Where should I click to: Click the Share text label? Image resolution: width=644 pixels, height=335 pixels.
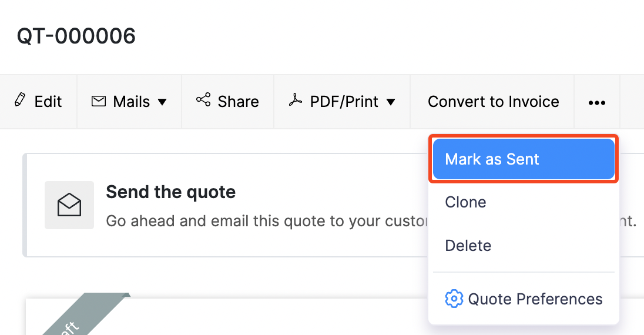click(238, 102)
